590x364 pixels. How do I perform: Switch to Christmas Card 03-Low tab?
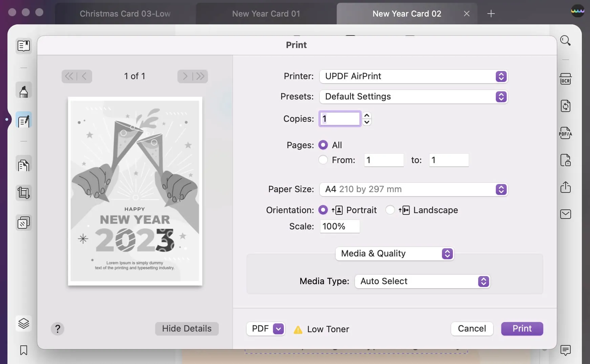pos(125,14)
